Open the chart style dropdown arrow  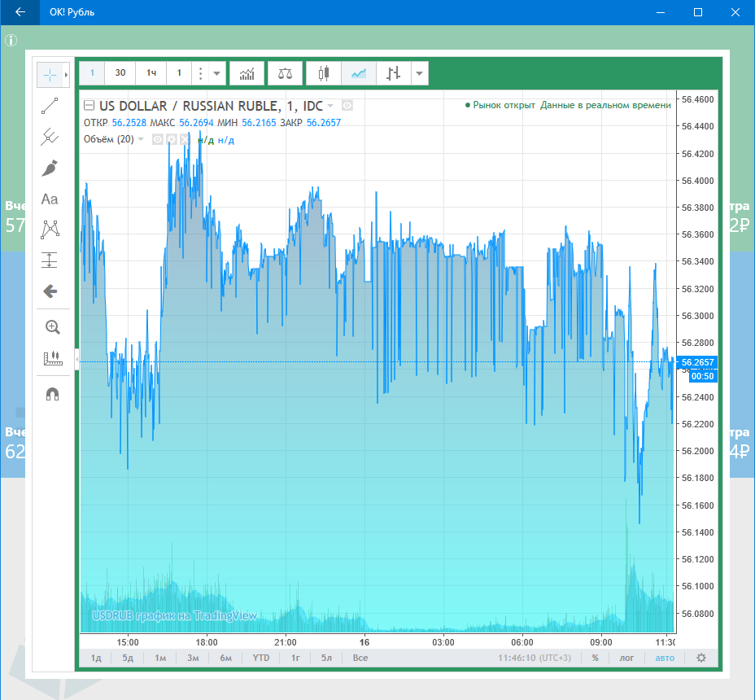[x=419, y=73]
